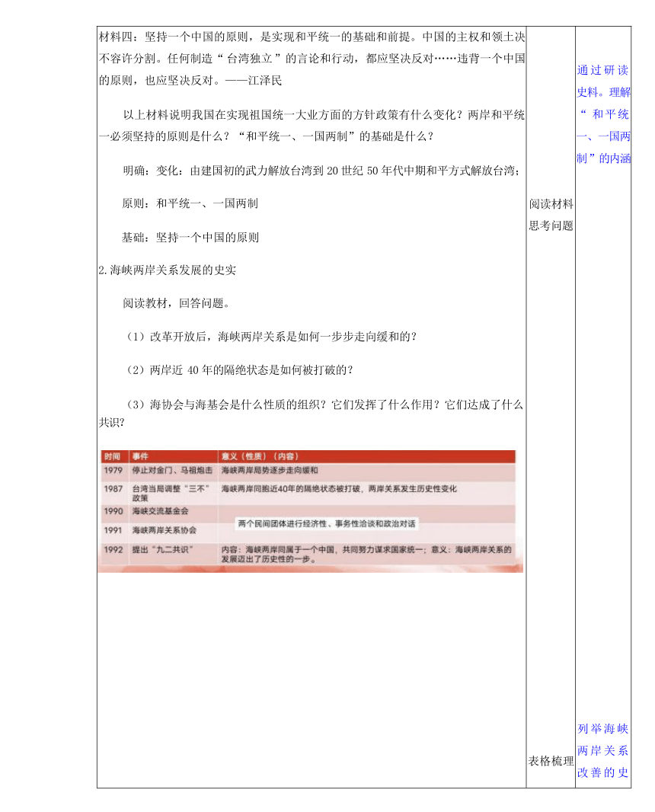This screenshot has width=655, height=812.
Task: Click the line "阅读教材，回答问题。"
Action: 176,303
